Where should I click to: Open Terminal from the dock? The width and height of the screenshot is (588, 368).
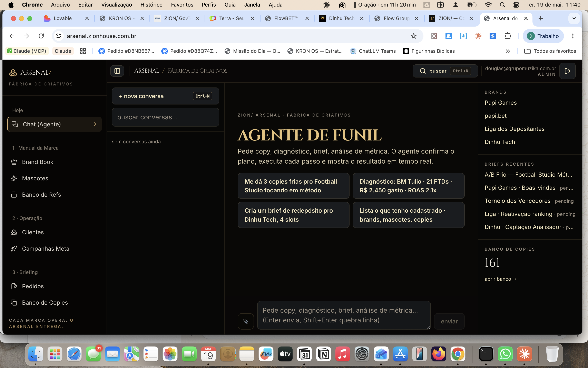[486, 354]
